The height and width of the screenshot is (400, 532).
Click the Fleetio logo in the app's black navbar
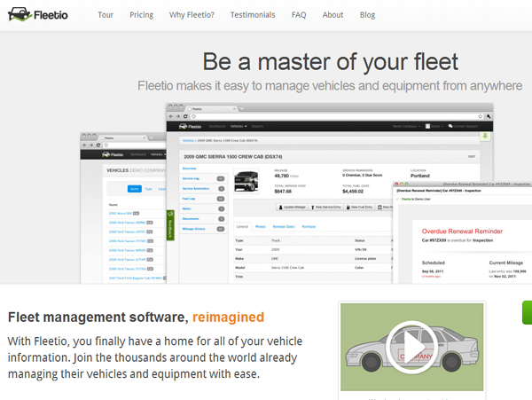(x=190, y=126)
